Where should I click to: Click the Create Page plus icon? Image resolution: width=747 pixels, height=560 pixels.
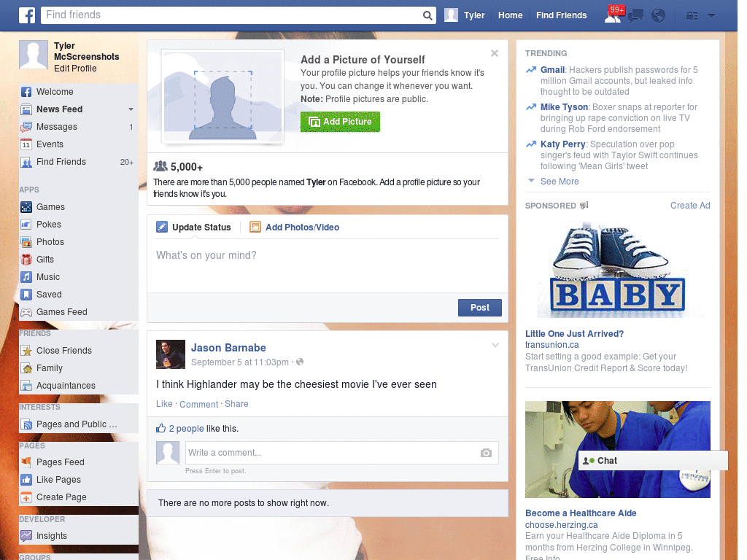point(26,497)
